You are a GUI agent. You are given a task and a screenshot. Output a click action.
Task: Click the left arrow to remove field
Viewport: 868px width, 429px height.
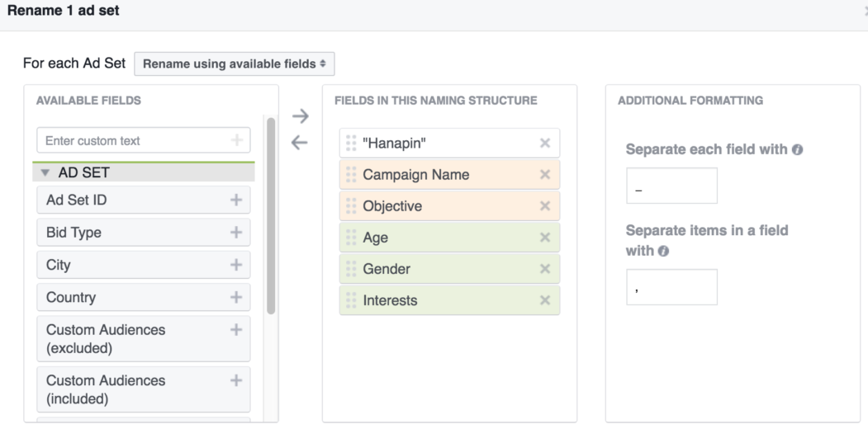tap(300, 143)
